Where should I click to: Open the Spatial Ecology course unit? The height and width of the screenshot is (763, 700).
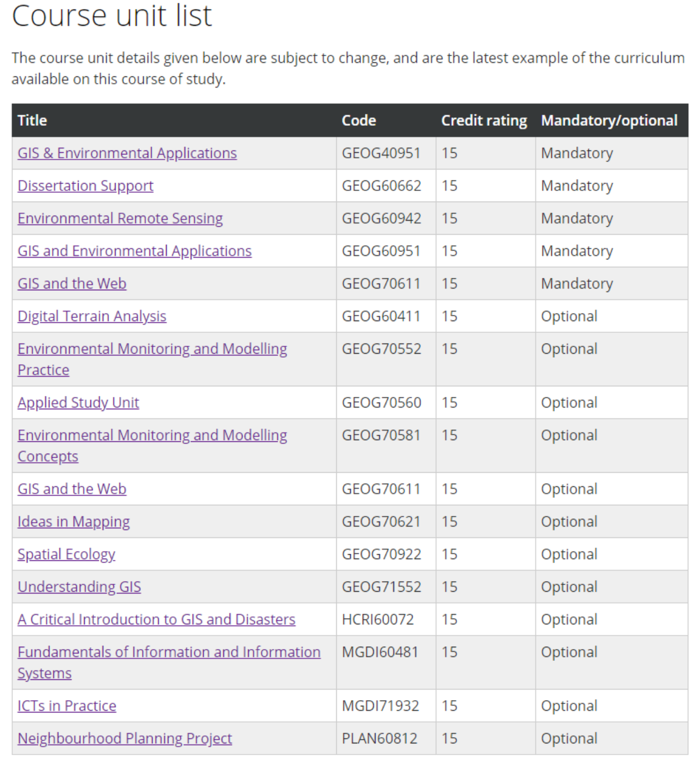point(66,554)
